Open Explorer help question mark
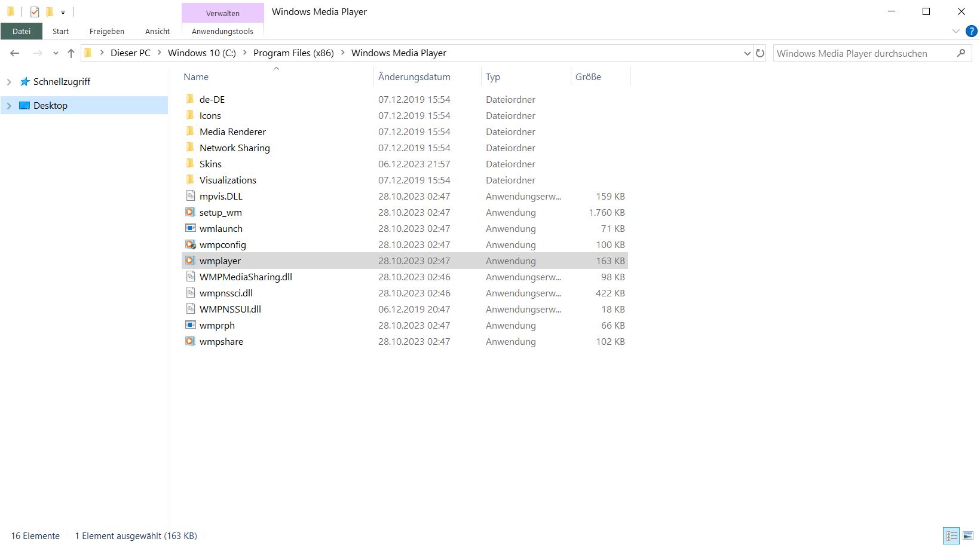980x545 pixels. (972, 31)
